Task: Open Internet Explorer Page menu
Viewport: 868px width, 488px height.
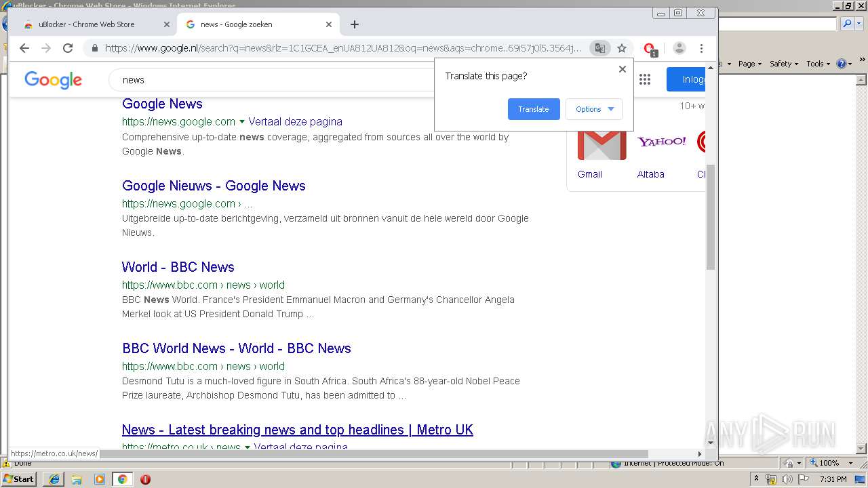Action: (x=749, y=64)
